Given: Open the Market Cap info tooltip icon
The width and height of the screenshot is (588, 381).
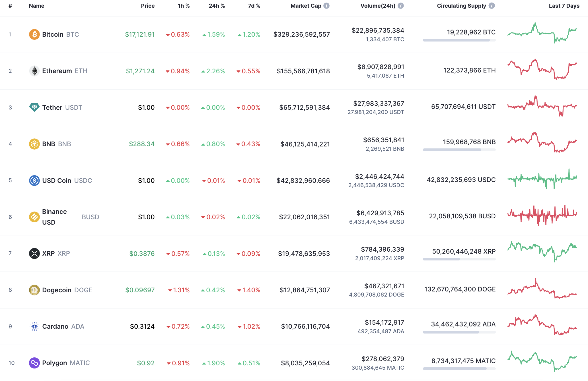Looking at the screenshot, I should (326, 5).
